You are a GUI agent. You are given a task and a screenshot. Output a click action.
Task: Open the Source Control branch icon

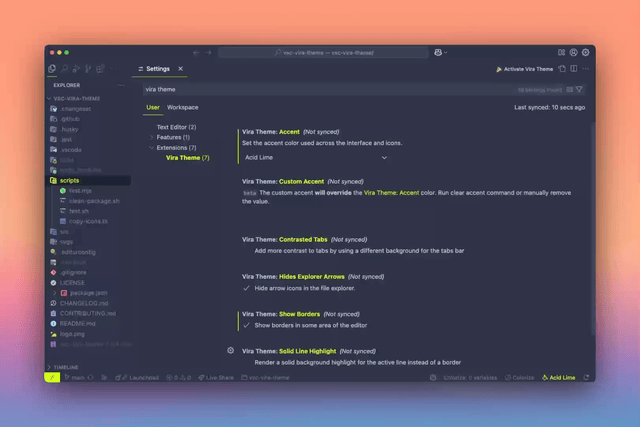[88, 69]
